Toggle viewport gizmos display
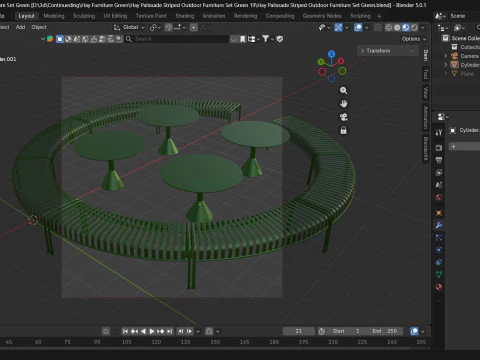This screenshot has width=480, height=360. [338, 27]
